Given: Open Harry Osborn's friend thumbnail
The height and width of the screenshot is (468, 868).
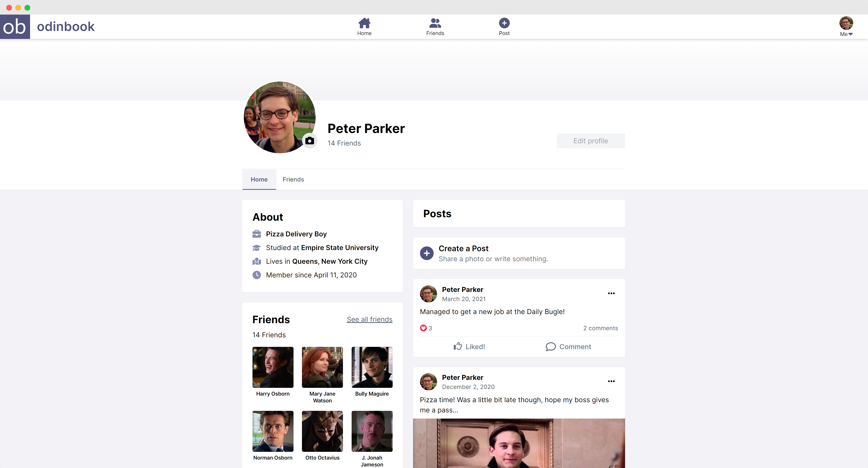Looking at the screenshot, I should [x=273, y=367].
